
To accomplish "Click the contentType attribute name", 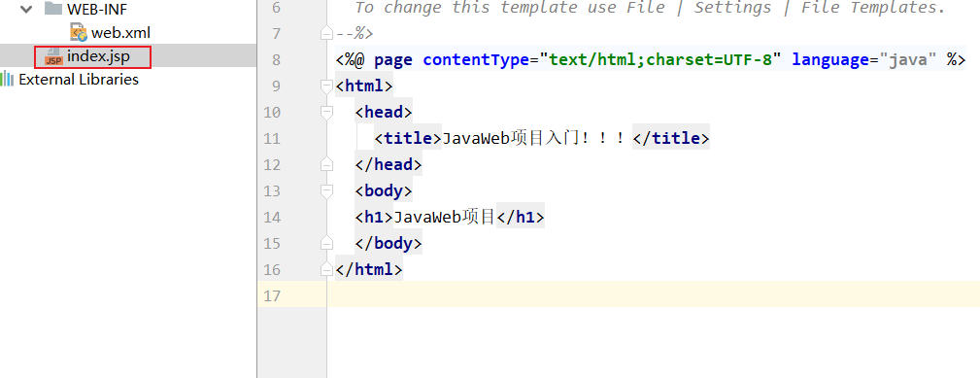I will pyautogui.click(x=476, y=60).
